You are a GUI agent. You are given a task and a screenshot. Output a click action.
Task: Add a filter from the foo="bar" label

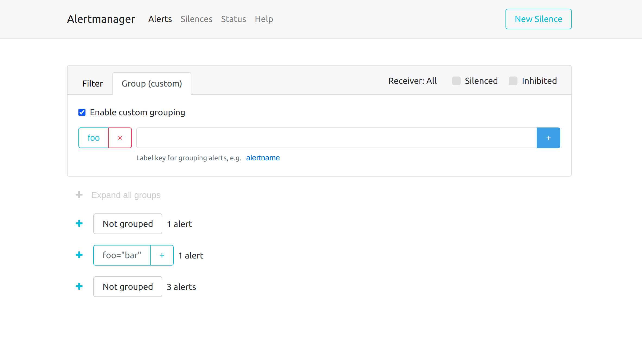(x=162, y=255)
